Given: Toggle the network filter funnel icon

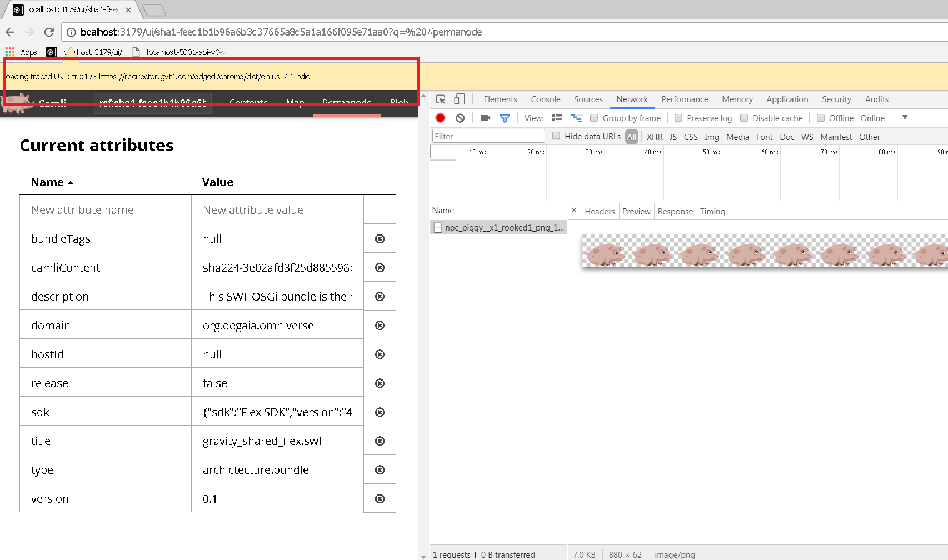Looking at the screenshot, I should [505, 118].
